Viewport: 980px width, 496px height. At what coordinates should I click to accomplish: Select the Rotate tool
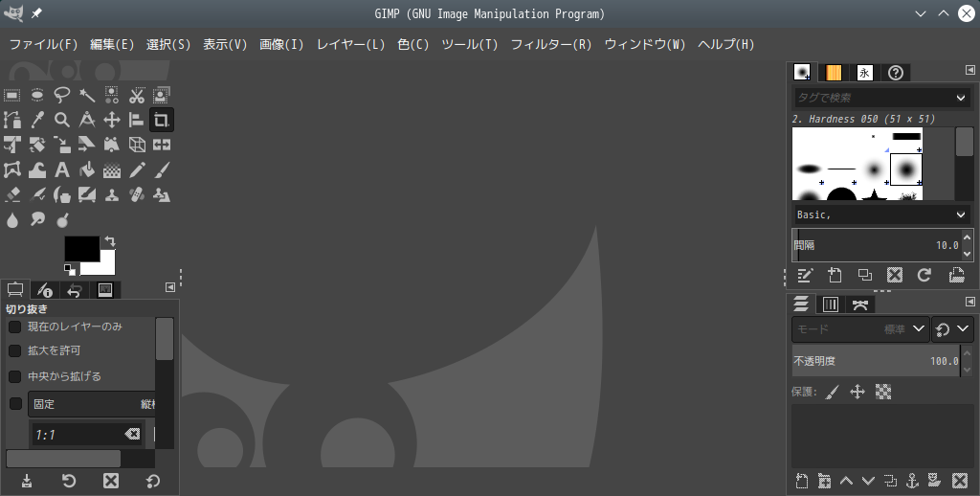(x=37, y=146)
